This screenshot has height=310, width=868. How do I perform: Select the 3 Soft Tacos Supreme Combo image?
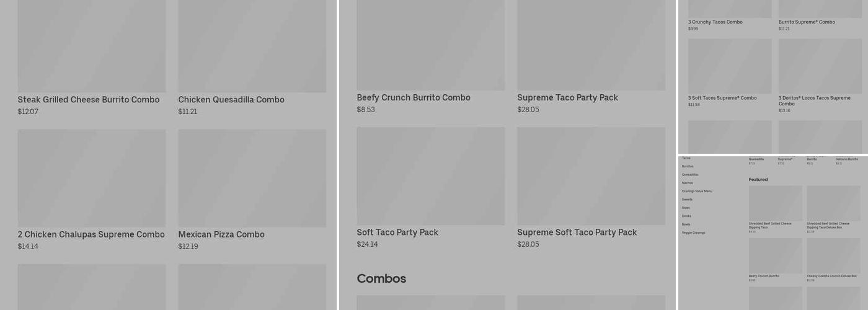(730, 66)
